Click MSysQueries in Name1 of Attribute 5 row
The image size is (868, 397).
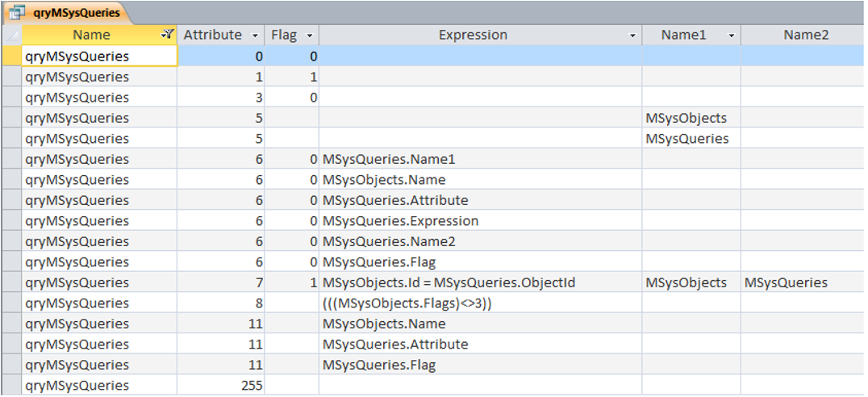point(691,139)
